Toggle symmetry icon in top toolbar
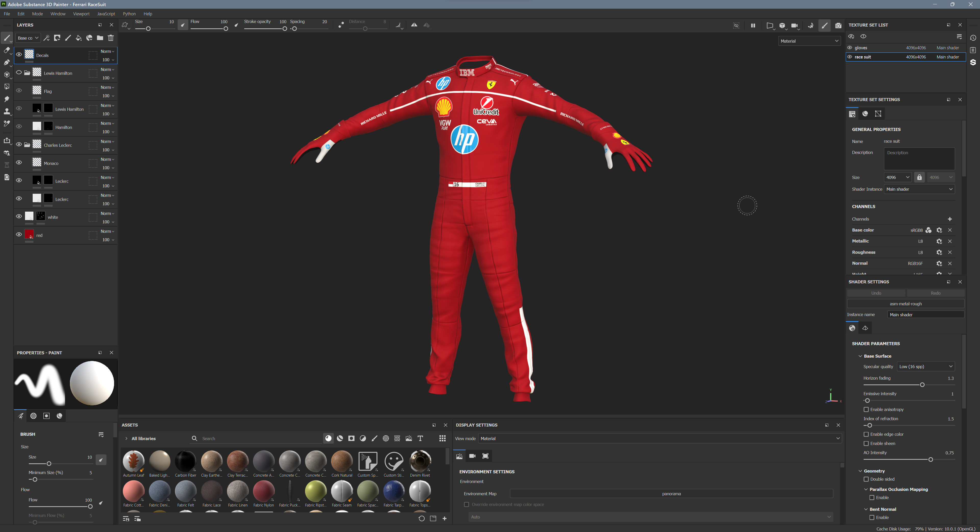Image resolution: width=980 pixels, height=532 pixels. 414,25
